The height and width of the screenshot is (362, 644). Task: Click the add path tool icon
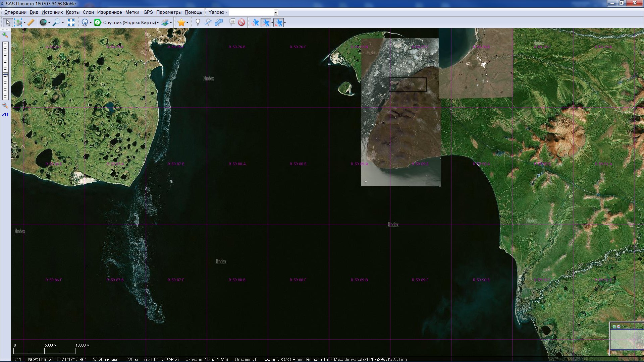pos(208,22)
